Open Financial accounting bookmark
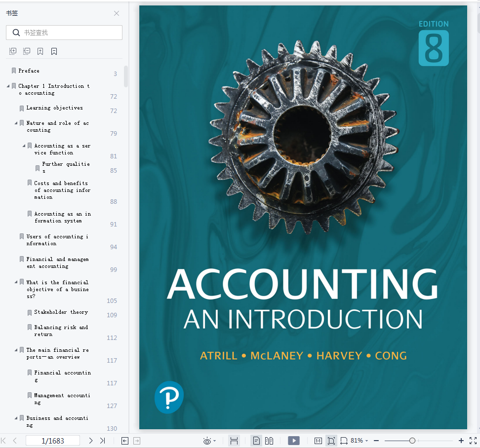Image resolution: width=480 pixels, height=448 pixels. [x=62, y=376]
